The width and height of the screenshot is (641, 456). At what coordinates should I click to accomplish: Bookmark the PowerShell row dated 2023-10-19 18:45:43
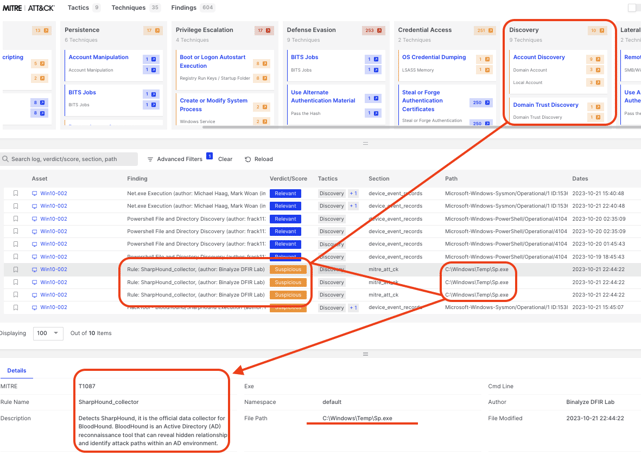[16, 257]
